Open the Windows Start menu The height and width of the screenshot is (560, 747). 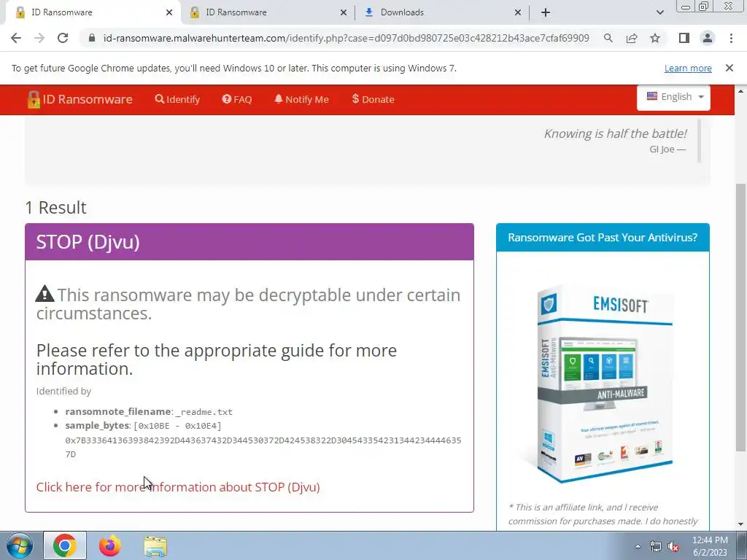point(20,545)
